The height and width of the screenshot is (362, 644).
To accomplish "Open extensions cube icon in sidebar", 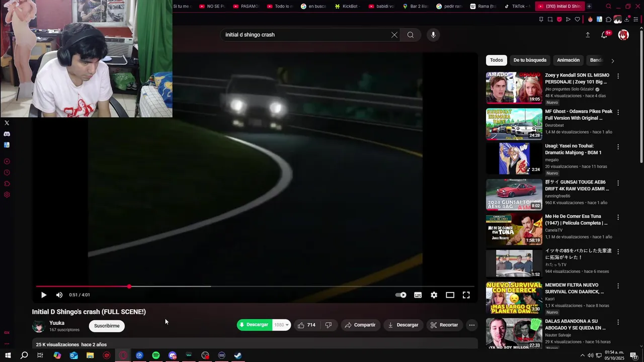I will 7,184.
